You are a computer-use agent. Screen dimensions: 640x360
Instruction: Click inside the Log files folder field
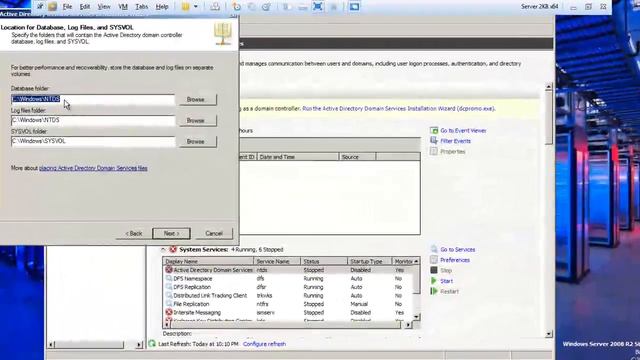93,120
